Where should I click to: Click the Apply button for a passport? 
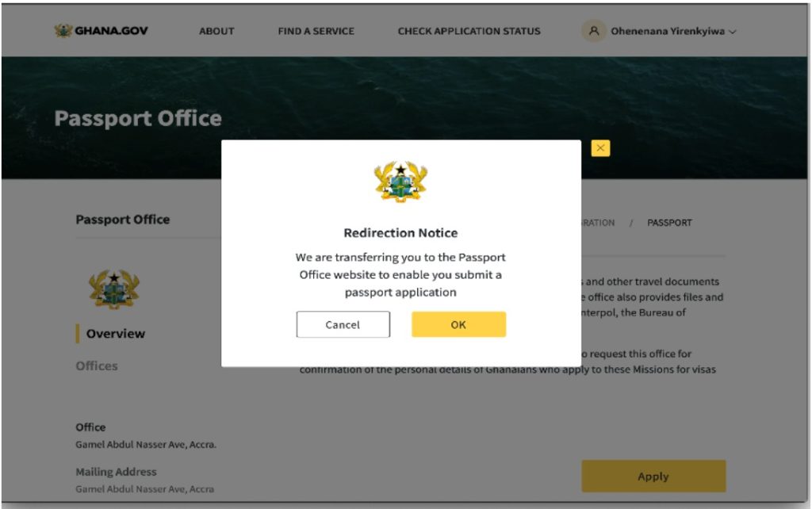tap(653, 476)
